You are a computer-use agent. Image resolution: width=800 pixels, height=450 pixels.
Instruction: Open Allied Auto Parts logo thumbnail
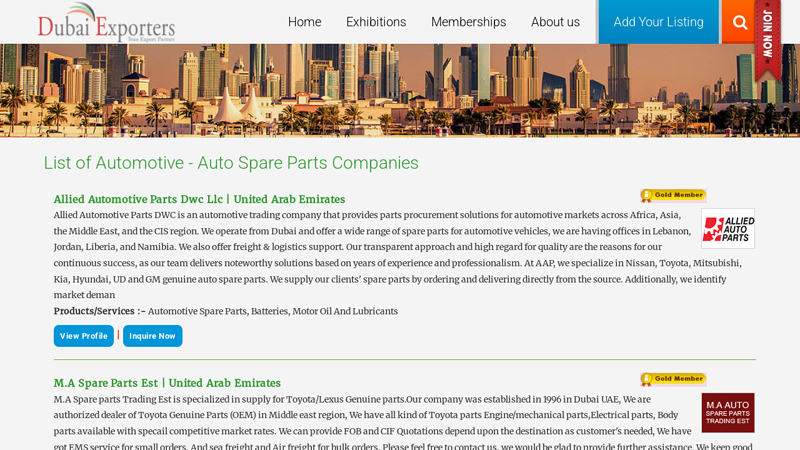728,229
